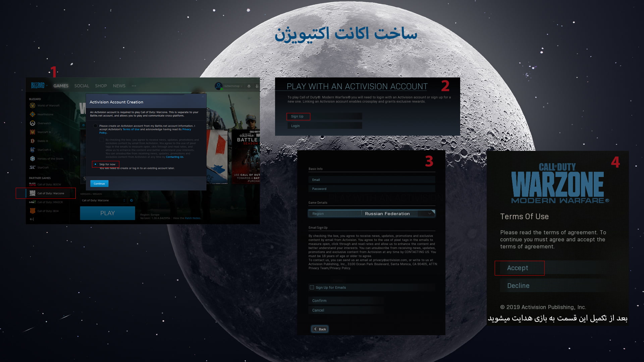
Task: Open the Region dropdown showing Russian Federation
Action: [372, 214]
